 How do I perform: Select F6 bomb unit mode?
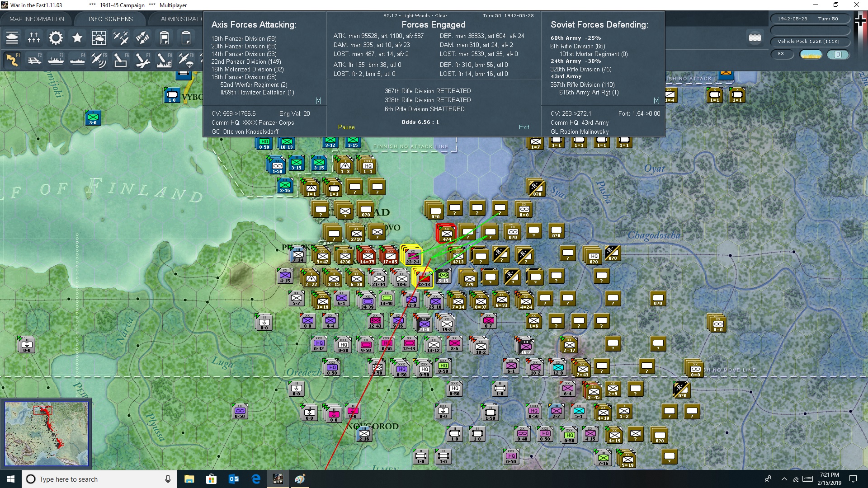121,60
